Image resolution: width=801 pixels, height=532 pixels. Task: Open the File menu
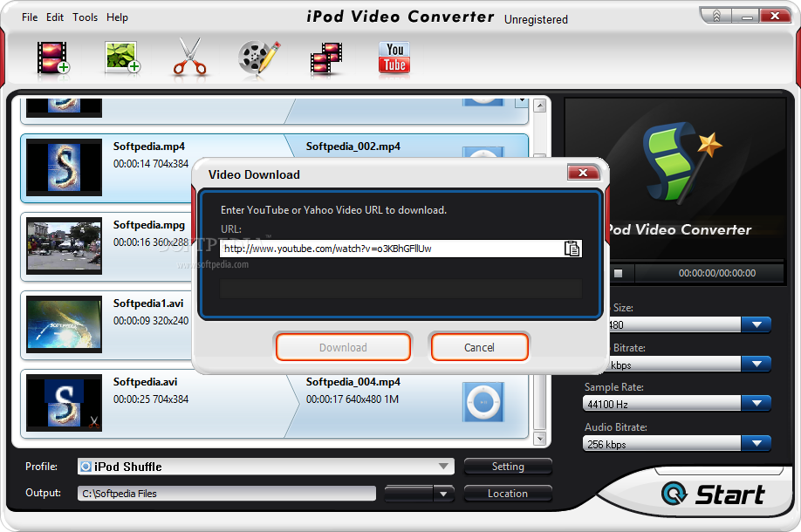point(30,17)
